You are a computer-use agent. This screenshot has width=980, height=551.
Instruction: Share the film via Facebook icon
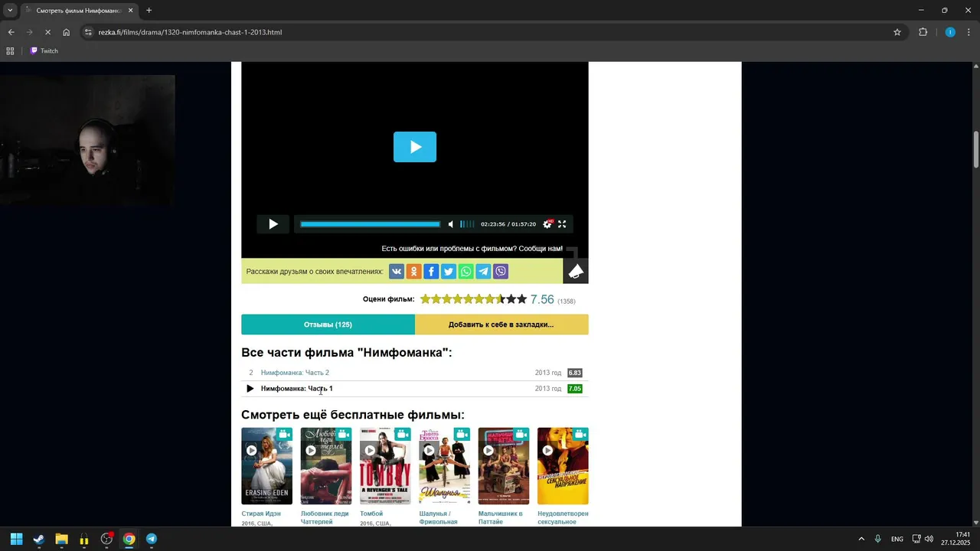click(431, 272)
